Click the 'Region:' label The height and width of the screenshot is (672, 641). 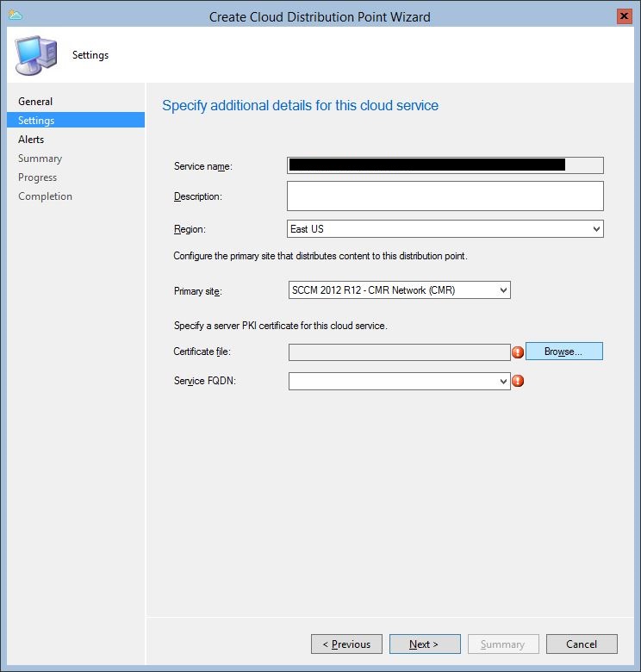click(190, 229)
